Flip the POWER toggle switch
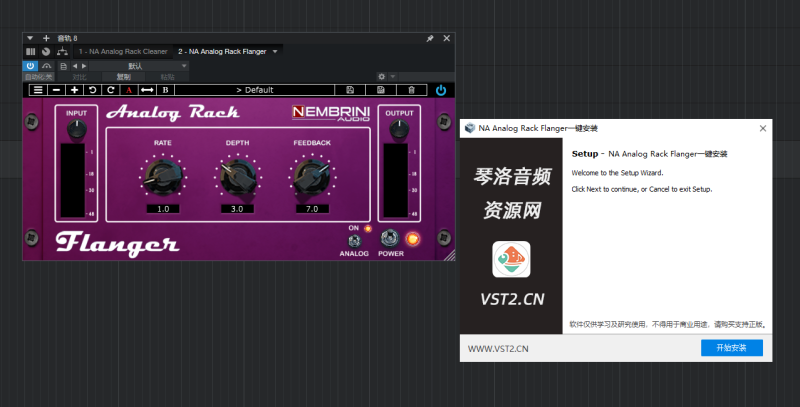Screen dimensions: 800x407 [x=391, y=239]
